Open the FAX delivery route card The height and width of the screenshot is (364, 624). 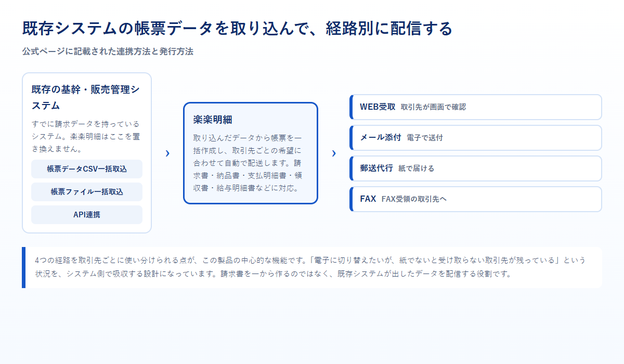tap(476, 199)
